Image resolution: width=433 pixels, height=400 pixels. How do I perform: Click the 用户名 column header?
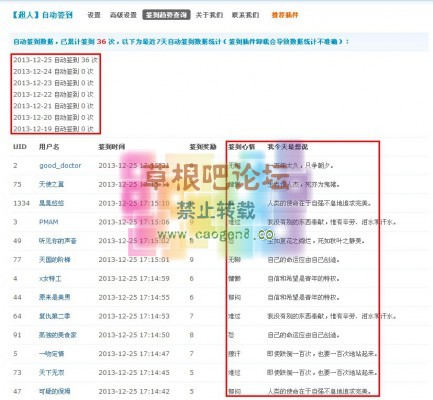coord(49,147)
